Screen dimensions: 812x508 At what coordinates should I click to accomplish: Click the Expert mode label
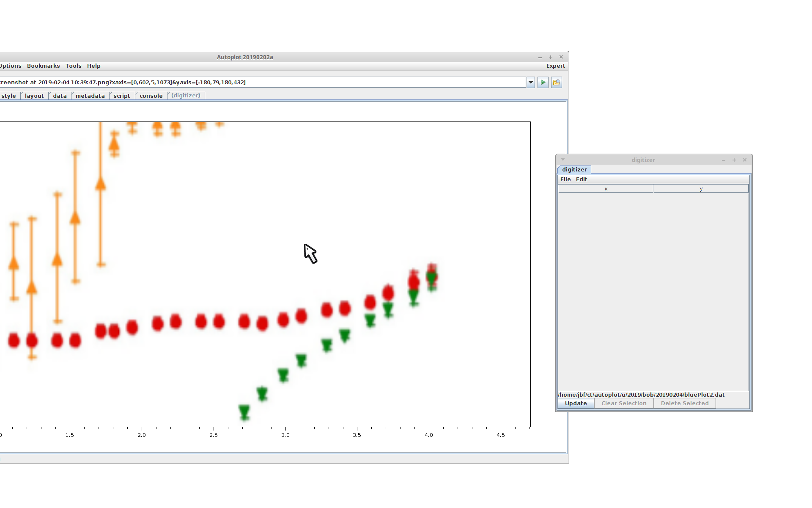click(555, 66)
